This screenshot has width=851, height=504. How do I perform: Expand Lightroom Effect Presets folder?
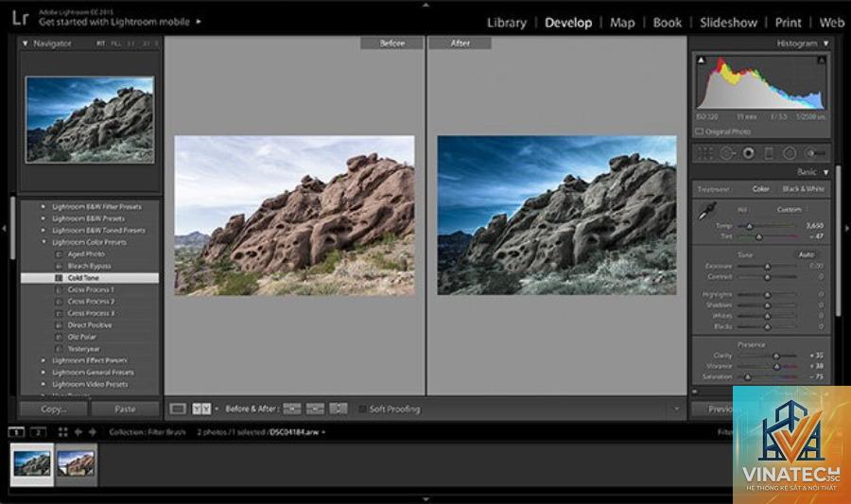click(43, 360)
